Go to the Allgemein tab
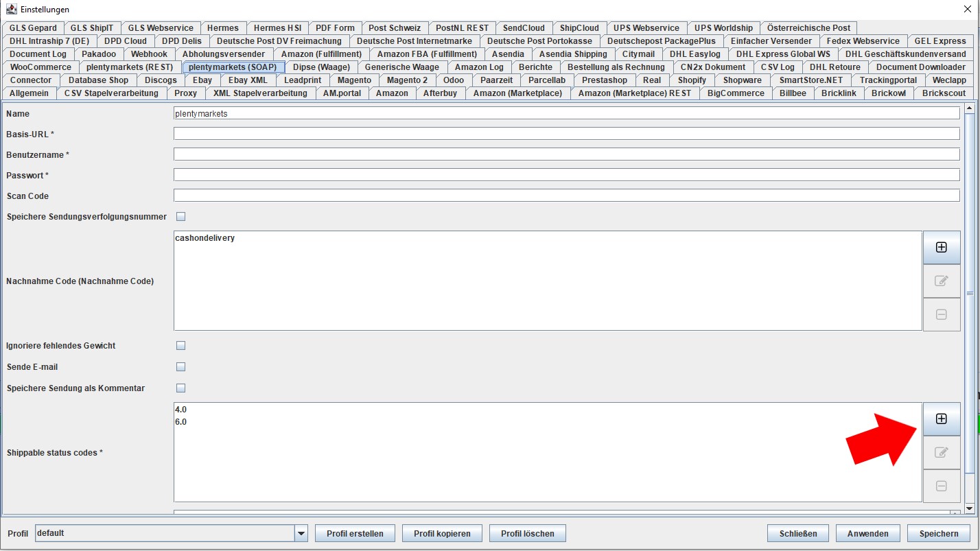The width and height of the screenshot is (980, 551). [x=29, y=93]
